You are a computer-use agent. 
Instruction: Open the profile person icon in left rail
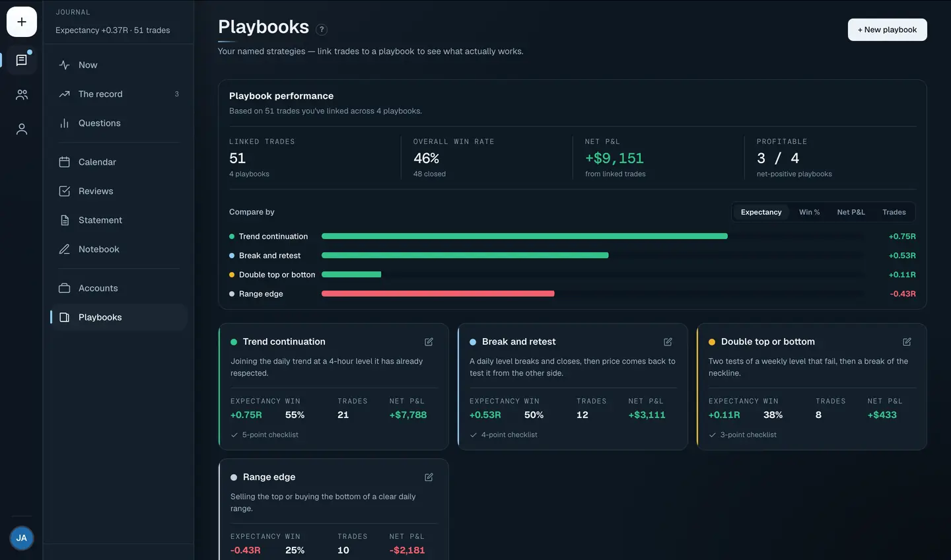22,129
